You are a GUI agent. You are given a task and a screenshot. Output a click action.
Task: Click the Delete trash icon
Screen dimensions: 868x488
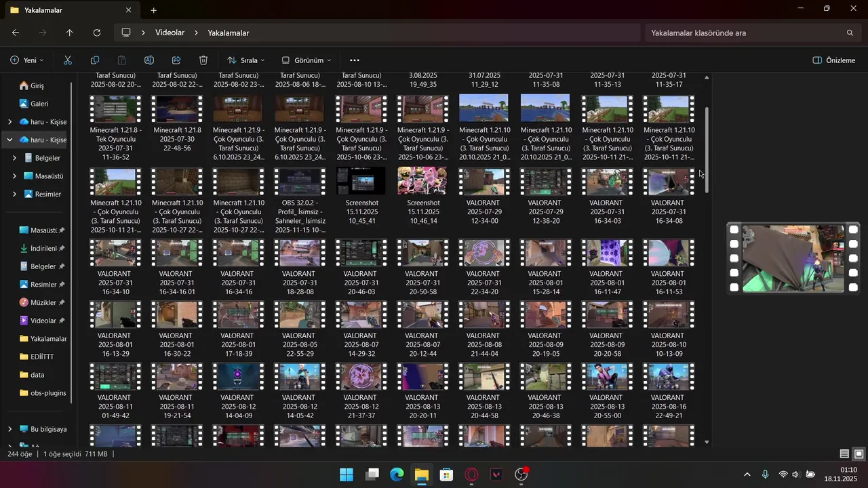pos(203,60)
